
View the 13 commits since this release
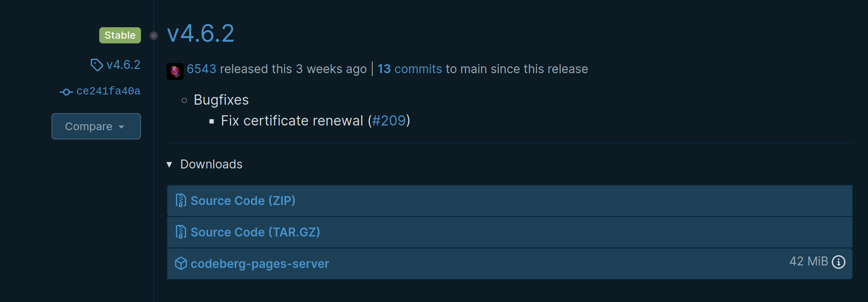tap(410, 69)
